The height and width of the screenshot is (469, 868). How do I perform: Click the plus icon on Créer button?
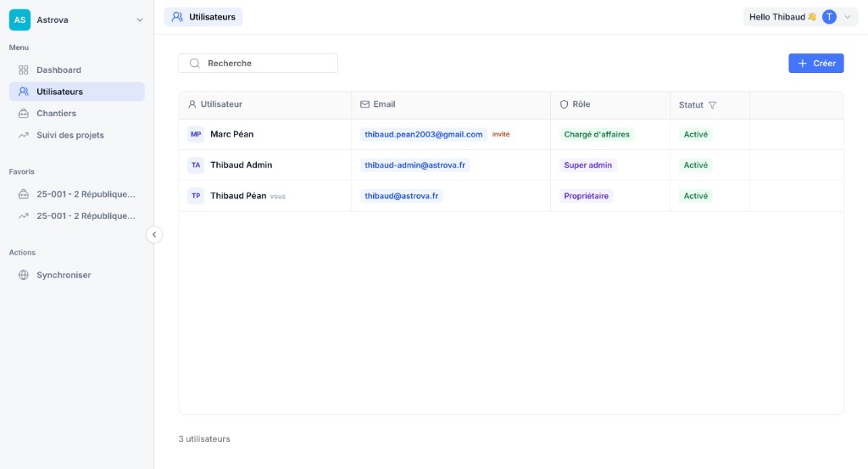[802, 63]
